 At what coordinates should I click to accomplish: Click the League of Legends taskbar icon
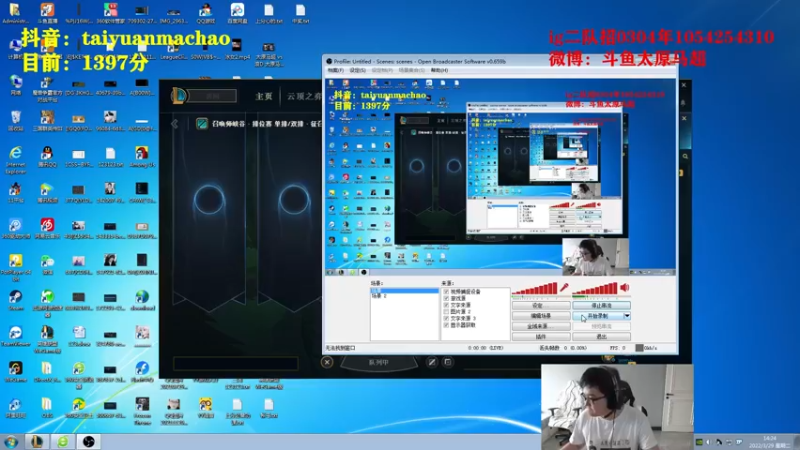coord(37,441)
